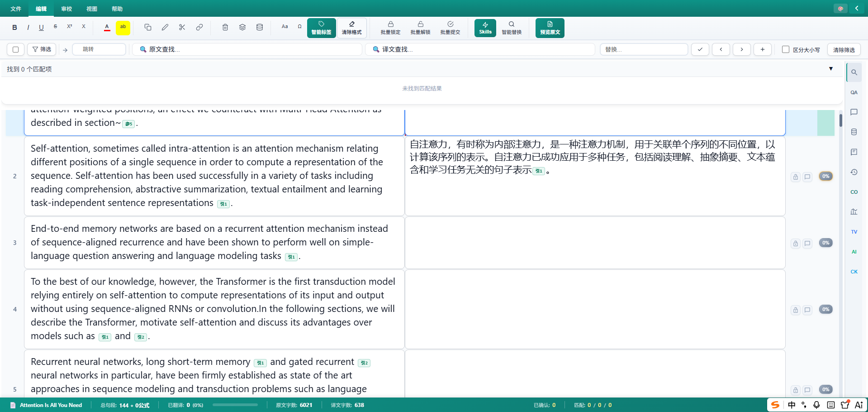This screenshot has height=412, width=868.
Task: Click the scissors cut icon
Action: 182,27
